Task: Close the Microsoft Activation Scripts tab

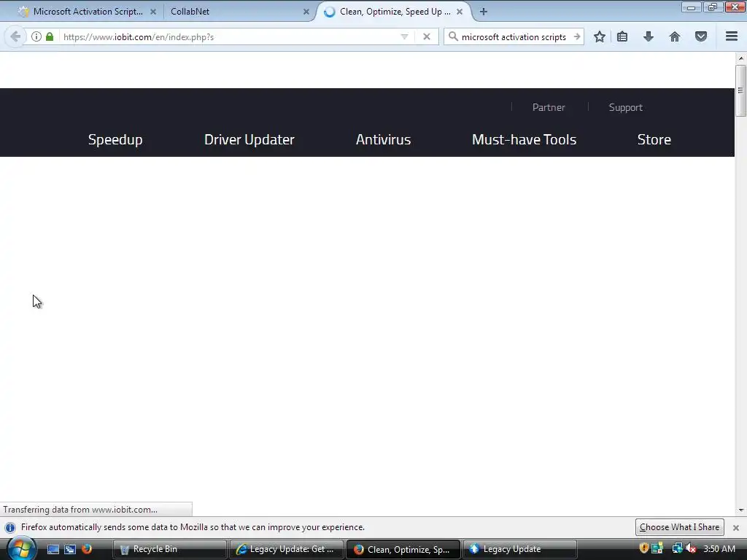Action: pyautogui.click(x=153, y=12)
